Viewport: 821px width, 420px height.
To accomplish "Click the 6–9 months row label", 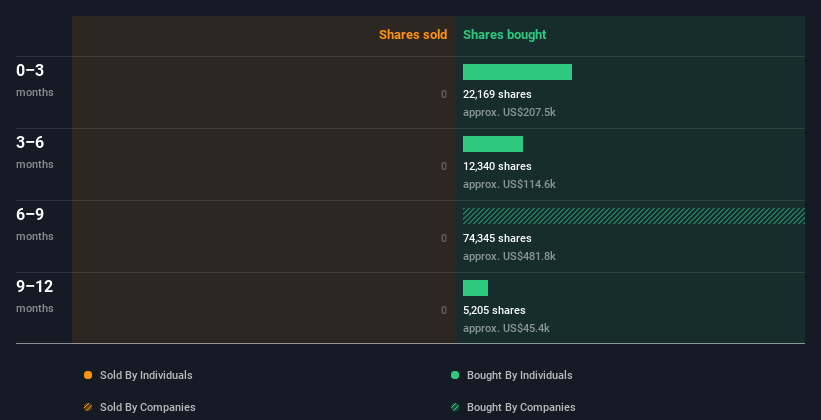I will click(x=35, y=224).
